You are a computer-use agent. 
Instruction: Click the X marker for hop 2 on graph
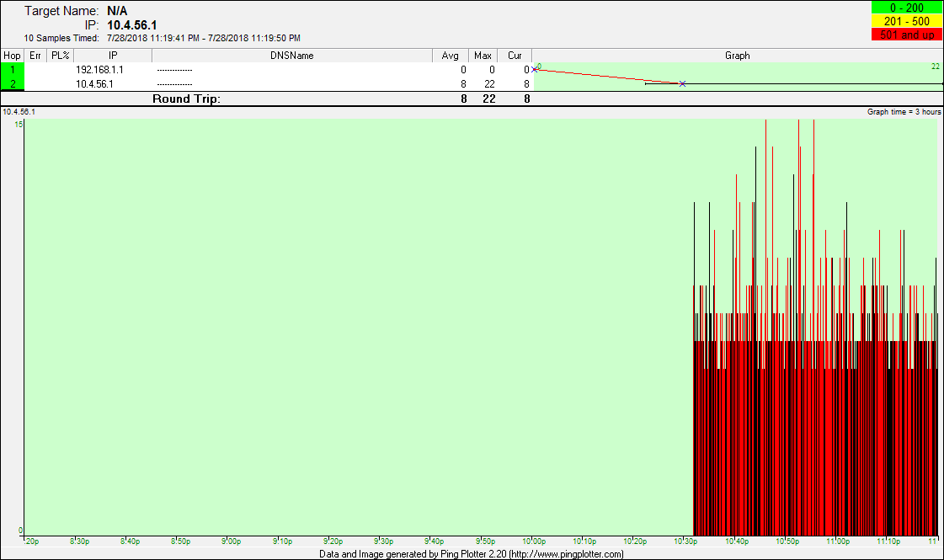pyautogui.click(x=682, y=83)
